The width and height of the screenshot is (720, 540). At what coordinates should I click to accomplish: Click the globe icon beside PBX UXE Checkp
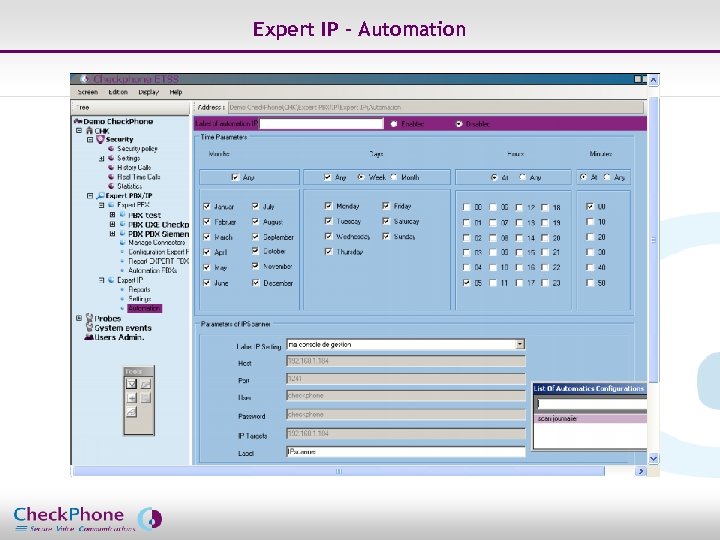pos(123,224)
